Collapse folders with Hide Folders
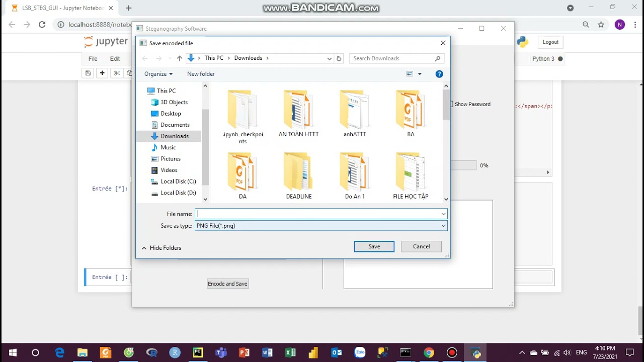The width and height of the screenshot is (644, 362). (x=162, y=248)
